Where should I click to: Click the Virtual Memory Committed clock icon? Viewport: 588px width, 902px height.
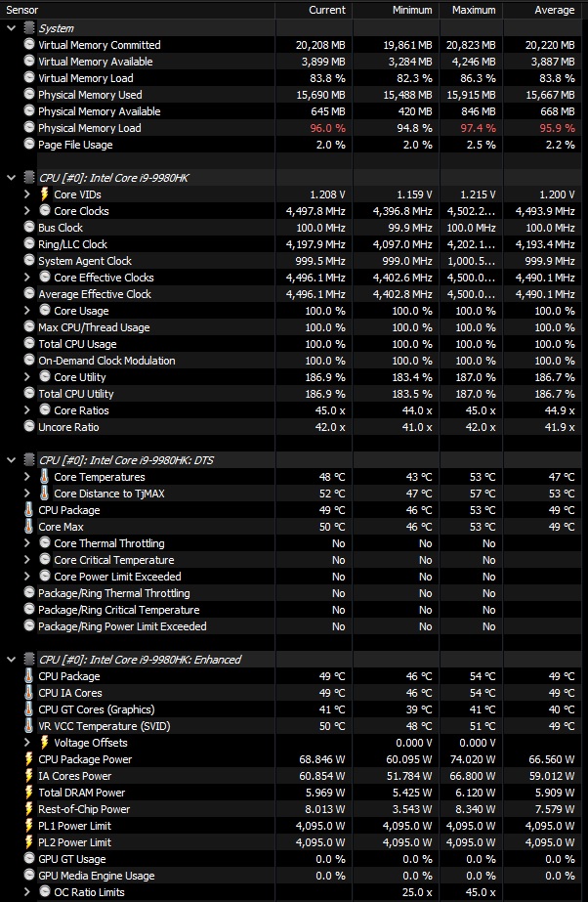click(x=28, y=45)
